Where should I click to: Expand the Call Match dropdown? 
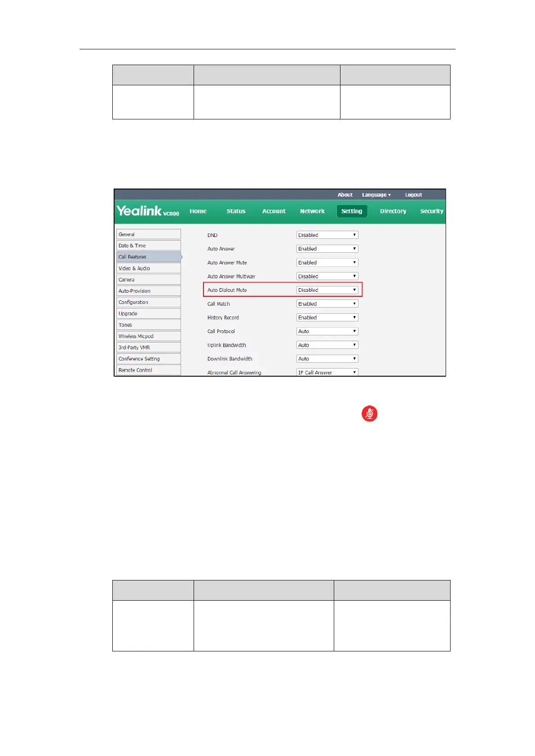(x=327, y=304)
